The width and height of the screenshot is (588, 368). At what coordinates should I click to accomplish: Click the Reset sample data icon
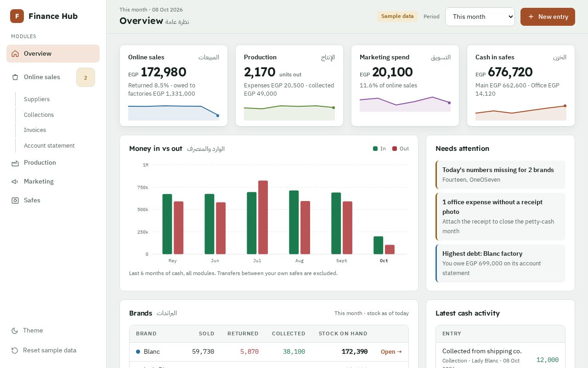(x=15, y=351)
